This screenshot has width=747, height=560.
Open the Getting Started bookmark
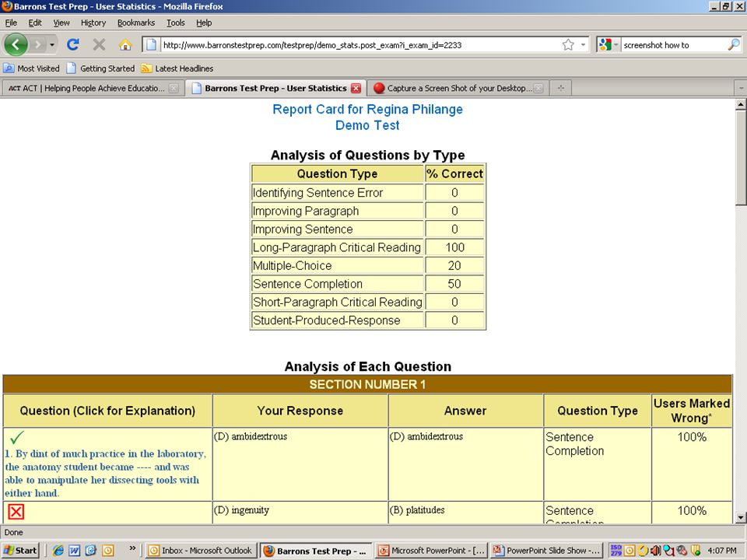[x=100, y=68]
